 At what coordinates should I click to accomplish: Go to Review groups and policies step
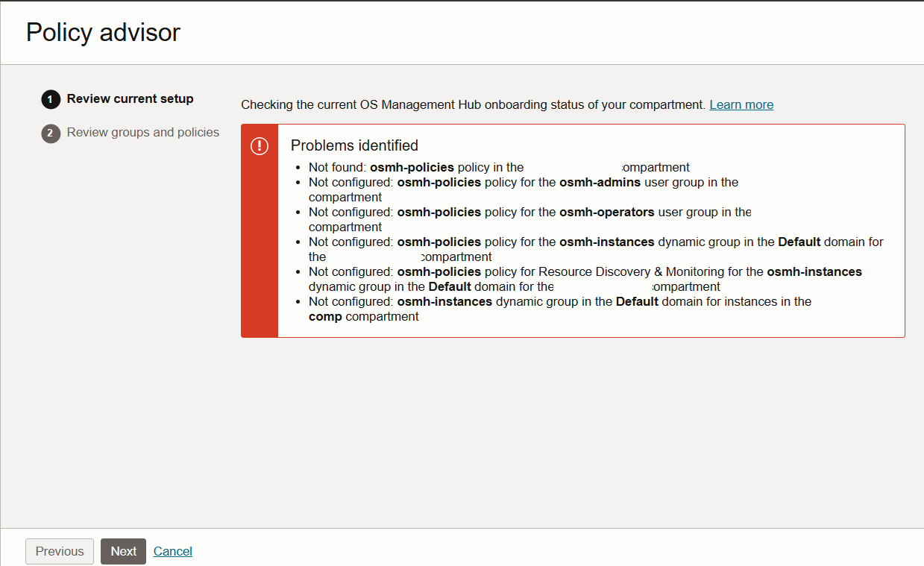[x=143, y=132]
